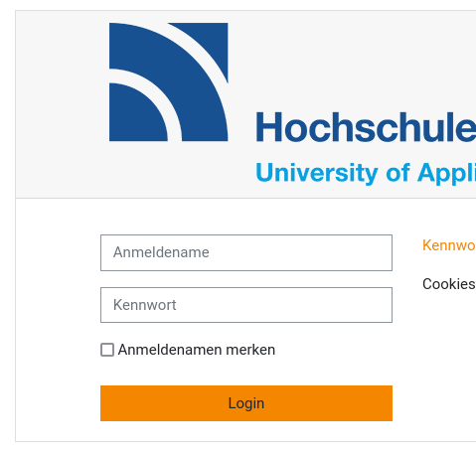
Task: Click the orange Login button
Action: (x=246, y=403)
